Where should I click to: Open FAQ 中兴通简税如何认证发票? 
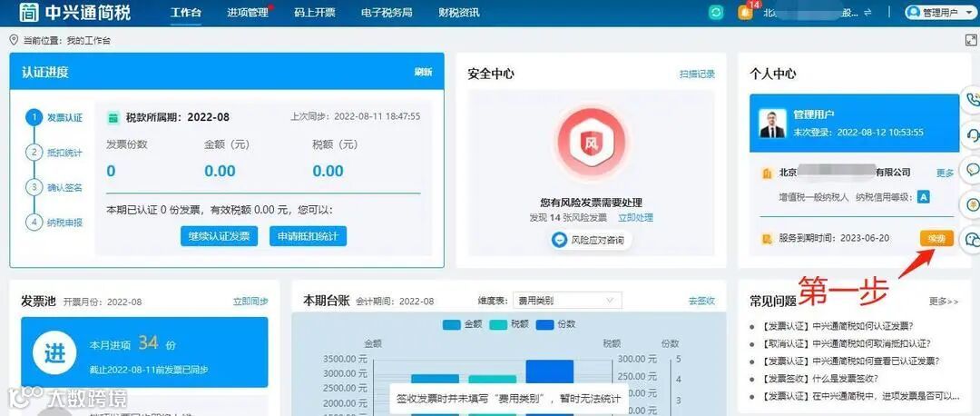click(x=836, y=326)
